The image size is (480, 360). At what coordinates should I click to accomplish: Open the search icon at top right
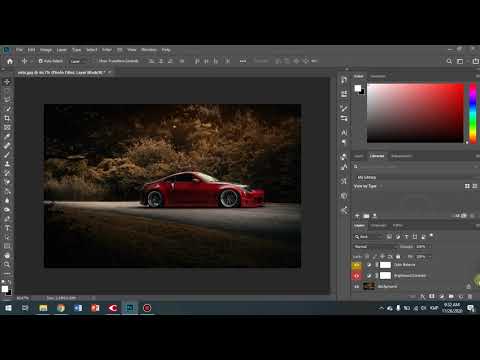click(449, 61)
